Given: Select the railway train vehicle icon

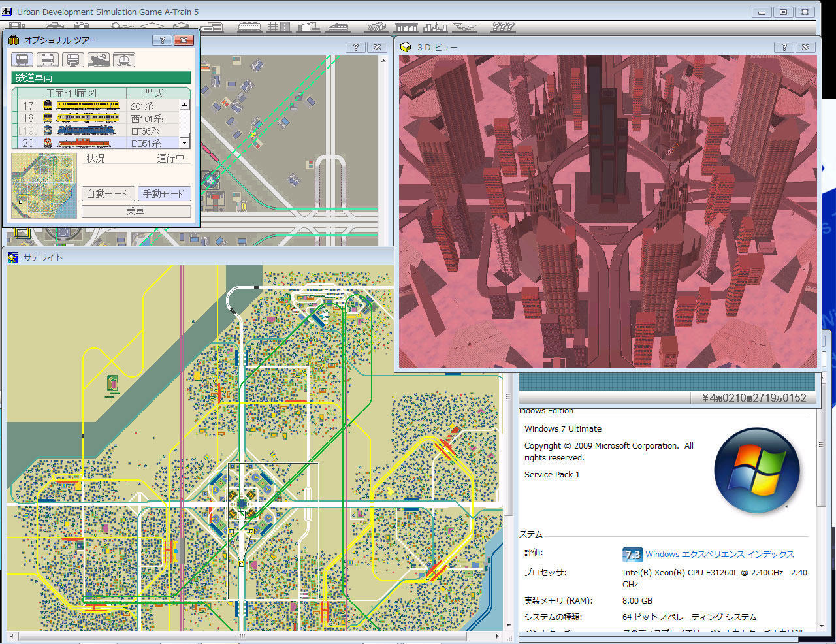Looking at the screenshot, I should click(x=22, y=59).
